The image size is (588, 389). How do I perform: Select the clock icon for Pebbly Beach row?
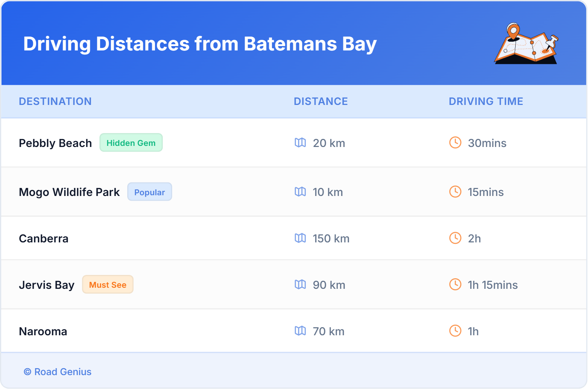coord(455,143)
